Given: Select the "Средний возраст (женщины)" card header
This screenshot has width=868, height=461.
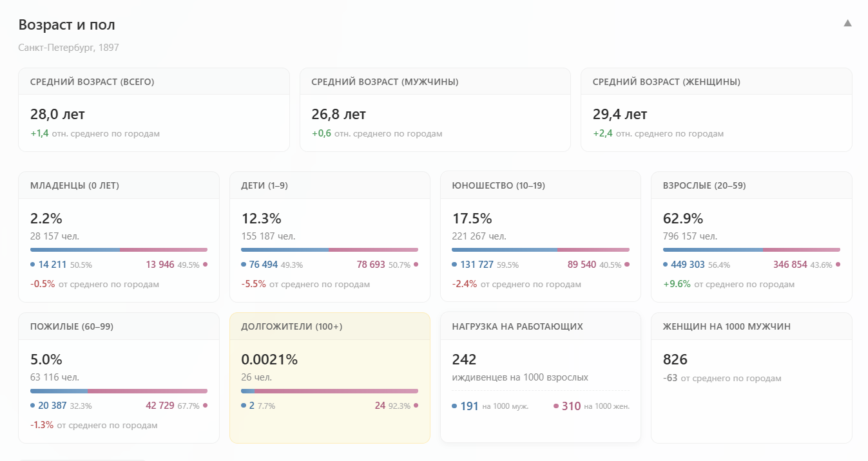Looking at the screenshot, I should tap(716, 82).
